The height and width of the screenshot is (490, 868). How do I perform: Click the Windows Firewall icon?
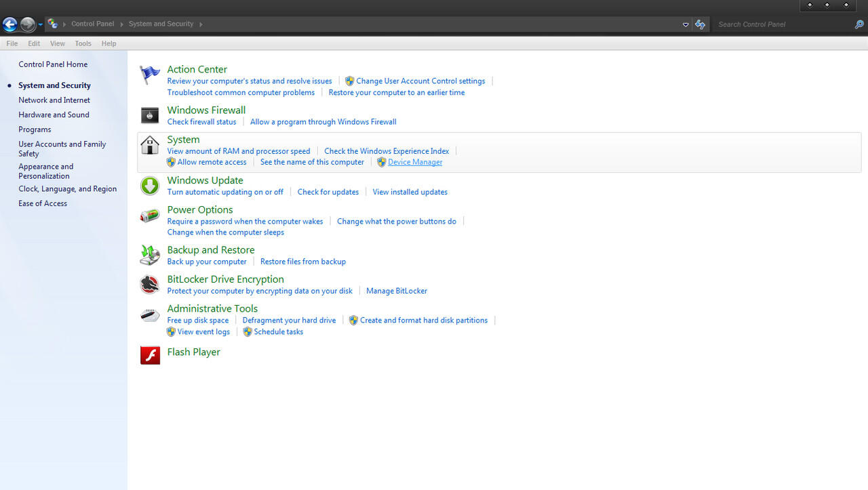pos(150,115)
